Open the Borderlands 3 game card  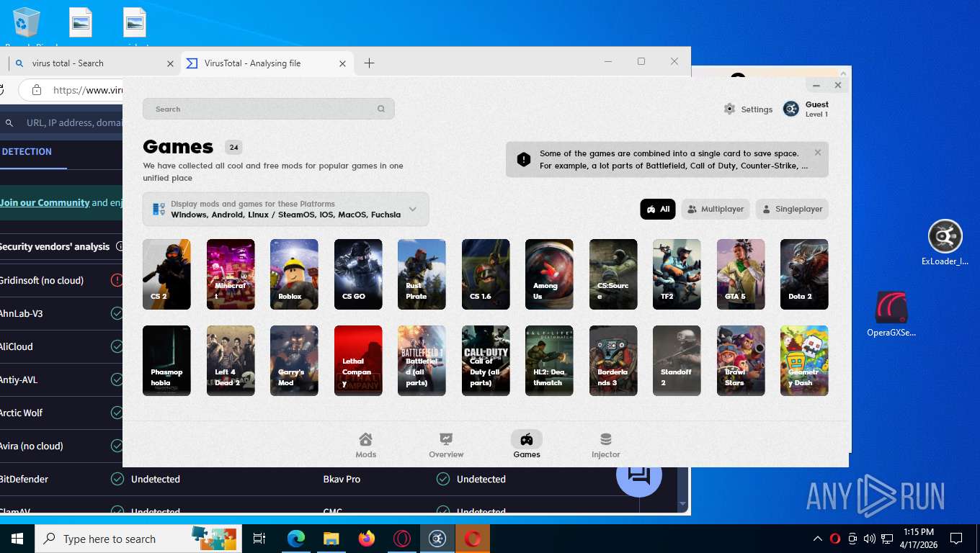click(613, 361)
